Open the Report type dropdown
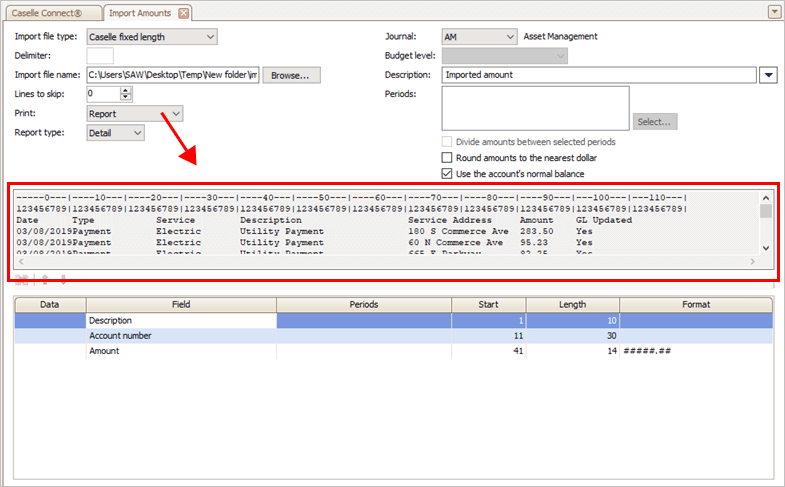785x487 pixels. coord(137,132)
